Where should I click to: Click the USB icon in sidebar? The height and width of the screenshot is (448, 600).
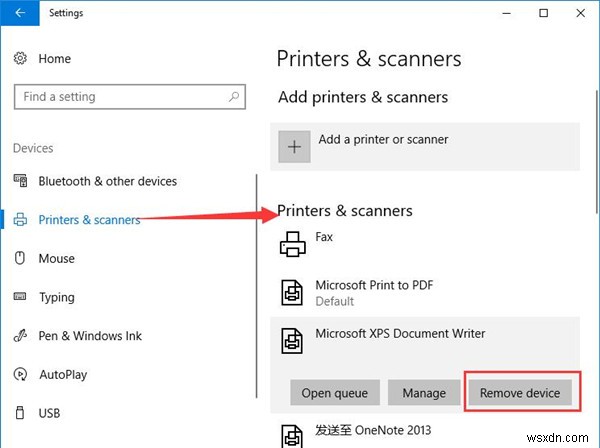point(20,413)
